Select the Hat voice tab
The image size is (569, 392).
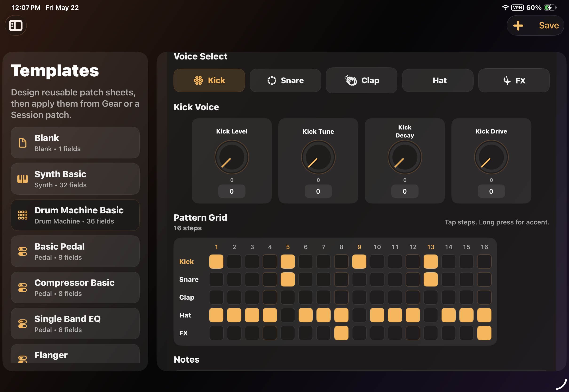[438, 80]
